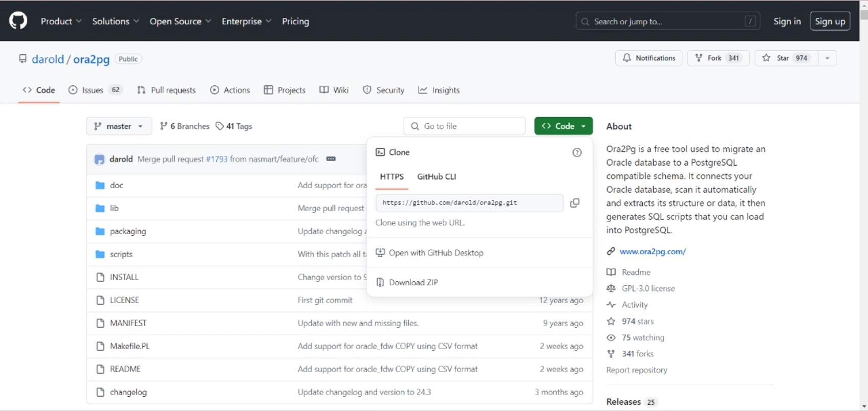Click the Makefile.PL file icon
868x411 pixels.
[x=100, y=346]
